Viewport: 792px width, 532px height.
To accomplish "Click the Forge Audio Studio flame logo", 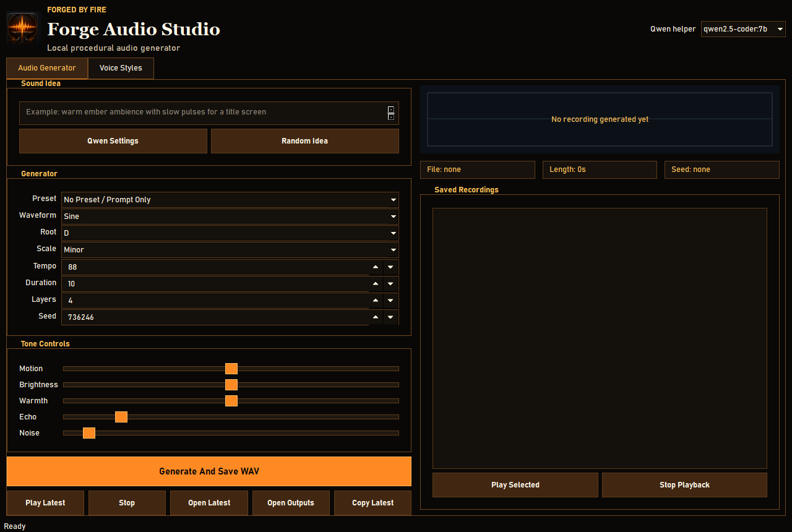I will coord(22,28).
